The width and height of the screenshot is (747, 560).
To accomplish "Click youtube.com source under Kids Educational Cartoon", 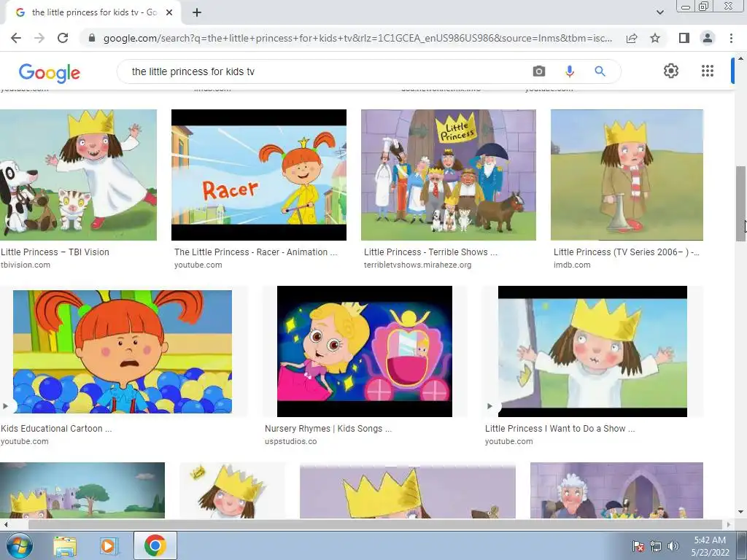I will pyautogui.click(x=24, y=441).
